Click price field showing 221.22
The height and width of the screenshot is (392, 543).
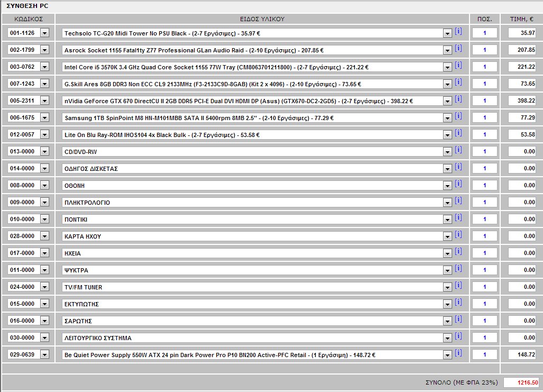pos(522,67)
